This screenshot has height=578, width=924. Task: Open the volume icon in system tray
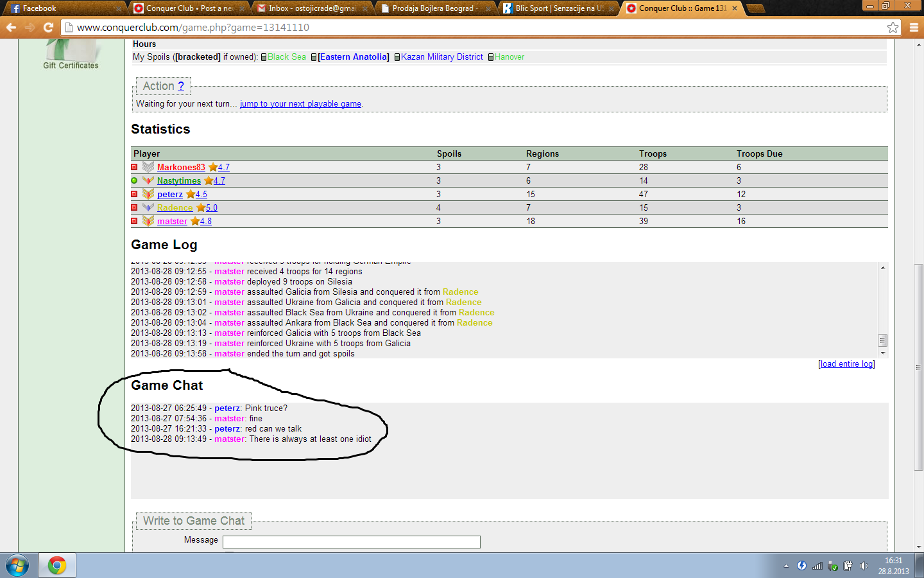tap(864, 566)
